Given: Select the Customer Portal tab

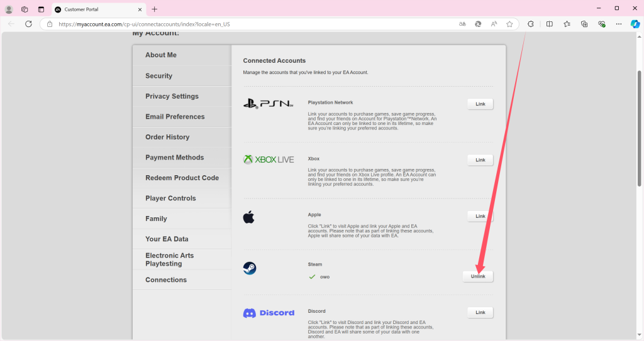Looking at the screenshot, I should [98, 9].
